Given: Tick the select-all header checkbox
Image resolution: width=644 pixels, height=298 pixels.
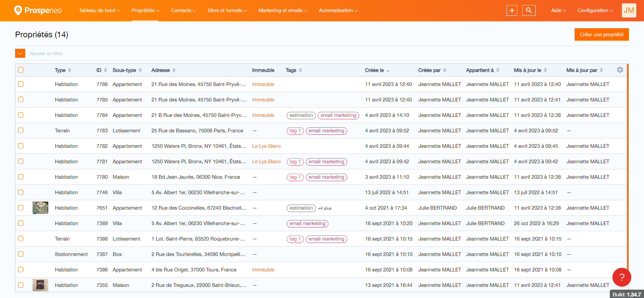Looking at the screenshot, I should [x=21, y=70].
